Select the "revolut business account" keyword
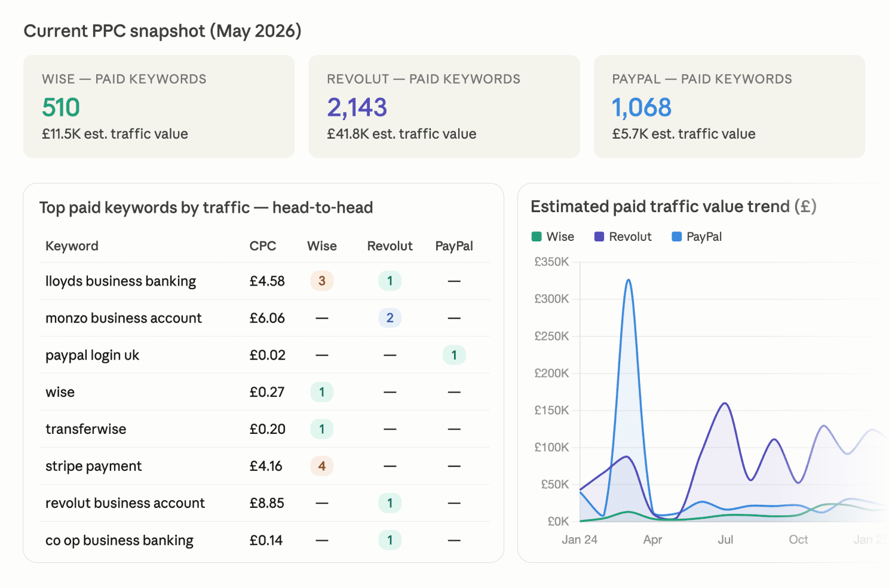Viewport: 889px width, 588px height. (125, 503)
